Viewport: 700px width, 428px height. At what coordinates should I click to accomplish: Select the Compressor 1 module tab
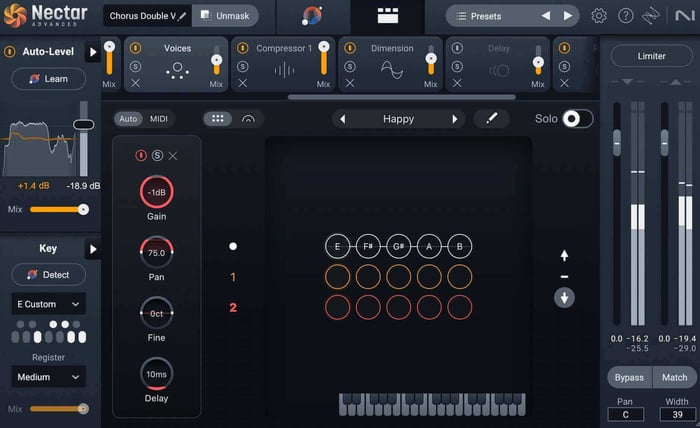283,65
